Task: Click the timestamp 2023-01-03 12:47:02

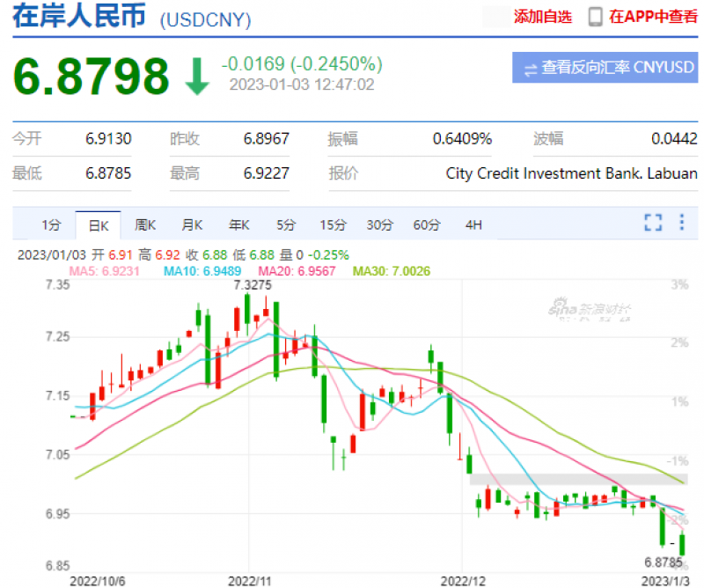Action: tap(302, 85)
